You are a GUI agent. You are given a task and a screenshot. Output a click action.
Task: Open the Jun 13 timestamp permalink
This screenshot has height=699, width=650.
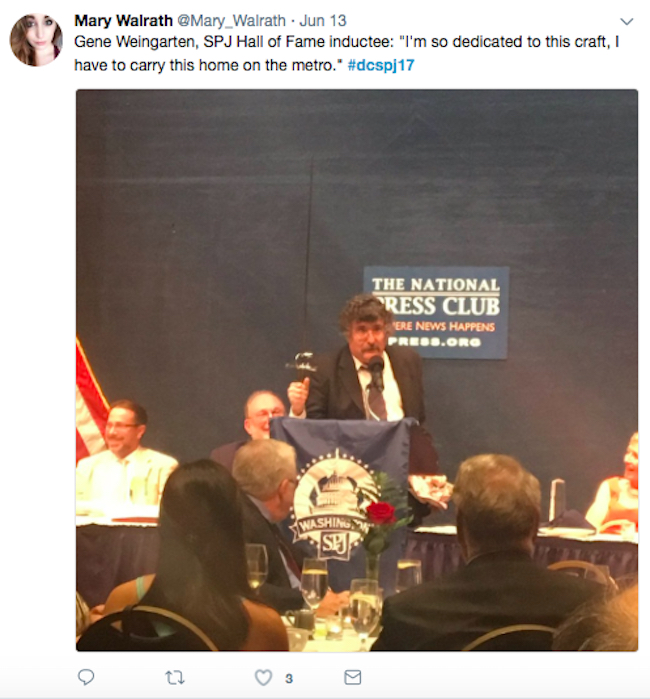[323, 21]
